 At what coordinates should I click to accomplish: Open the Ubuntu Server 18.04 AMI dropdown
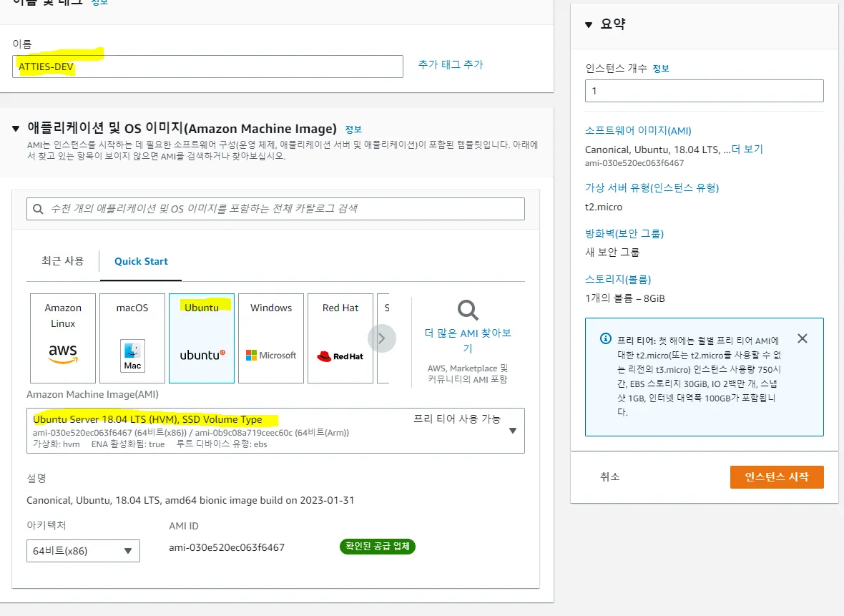tap(275, 431)
